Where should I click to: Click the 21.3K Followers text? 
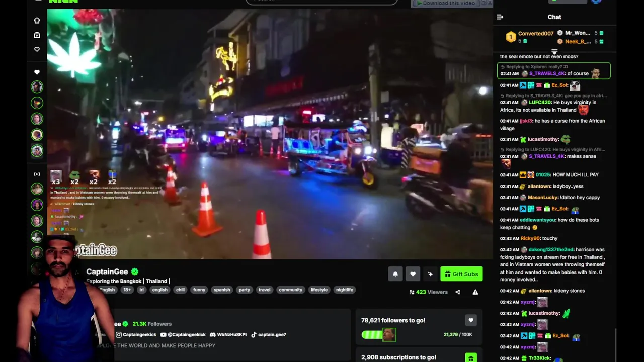point(152,324)
